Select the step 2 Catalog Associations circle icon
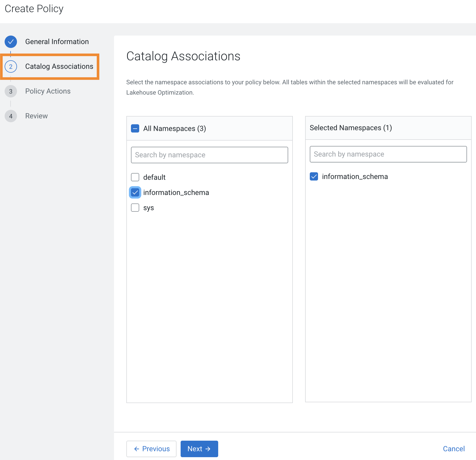476x460 pixels. pos(11,66)
